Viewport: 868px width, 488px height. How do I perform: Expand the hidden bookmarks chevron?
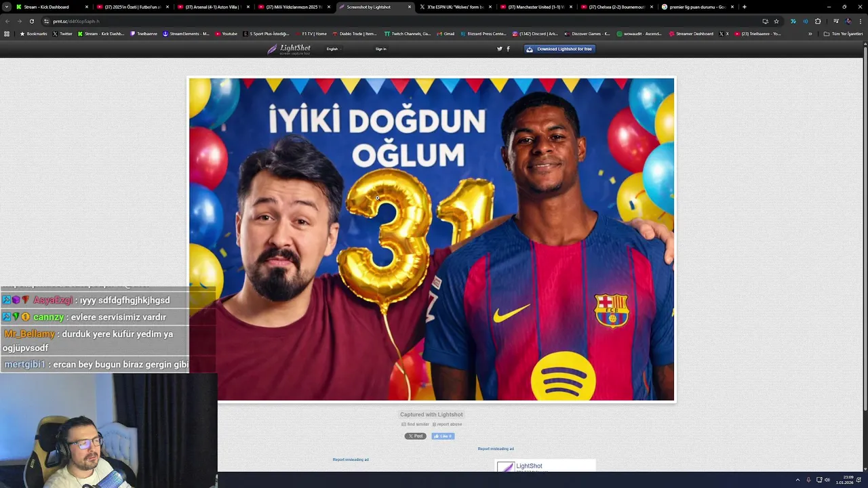(810, 33)
